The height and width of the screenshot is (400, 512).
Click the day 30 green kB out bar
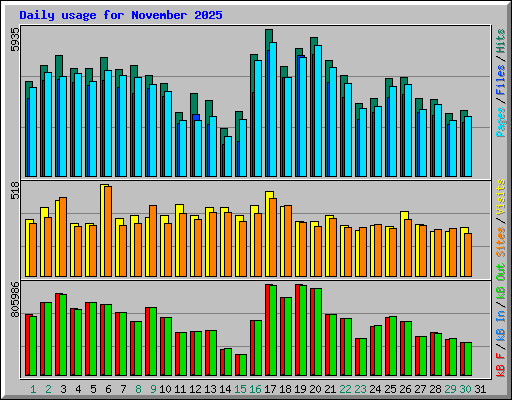(468, 359)
